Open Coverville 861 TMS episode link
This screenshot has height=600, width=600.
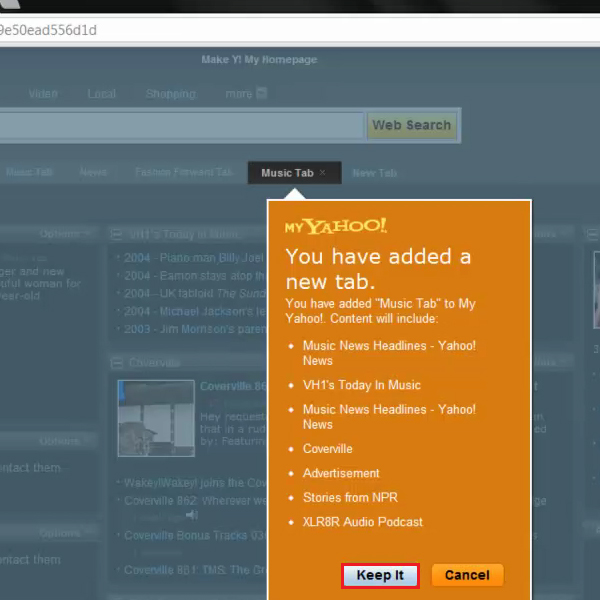click(195, 570)
